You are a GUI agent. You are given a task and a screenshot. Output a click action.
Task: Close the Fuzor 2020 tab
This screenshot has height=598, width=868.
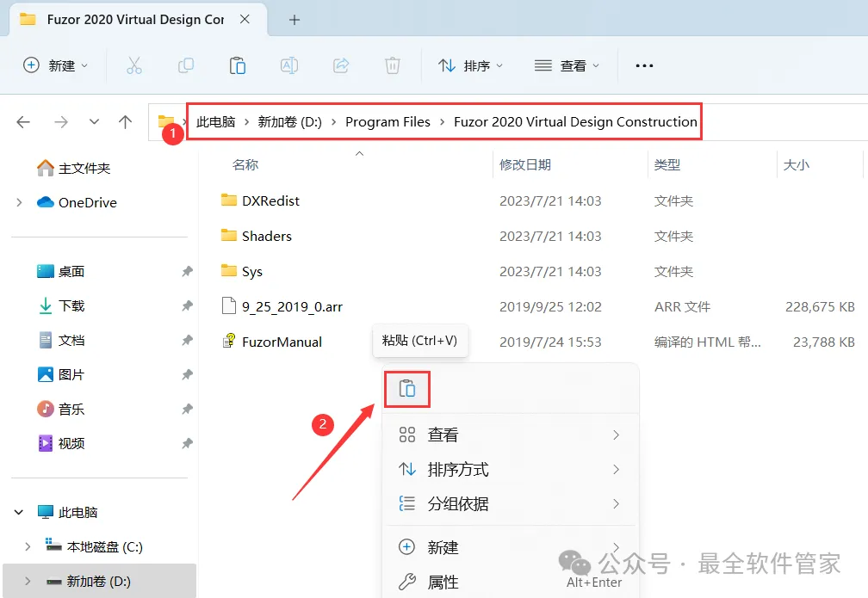245,20
